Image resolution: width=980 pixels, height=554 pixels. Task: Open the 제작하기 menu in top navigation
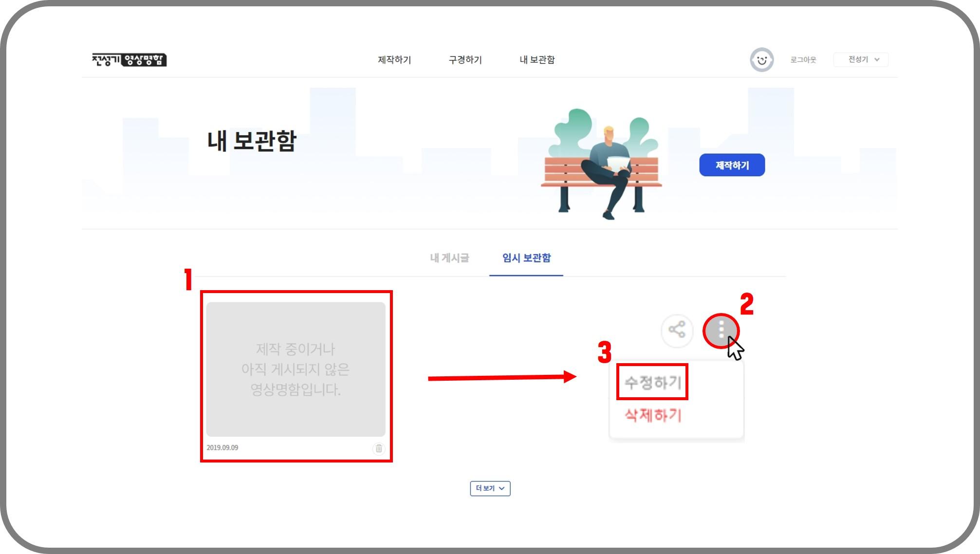click(x=394, y=60)
